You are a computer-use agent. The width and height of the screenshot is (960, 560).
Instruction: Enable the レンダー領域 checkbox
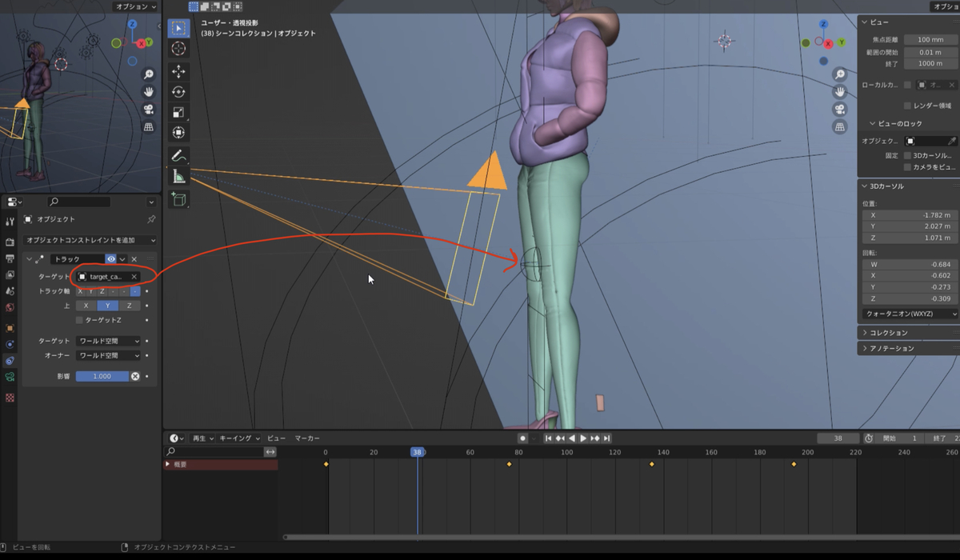coord(907,106)
